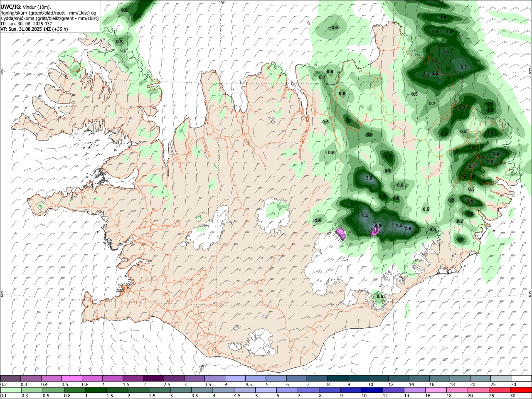The width and height of the screenshot is (532, 399).
Task: Click the 1.7 precipitation value in northeast
Action: [x=462, y=108]
